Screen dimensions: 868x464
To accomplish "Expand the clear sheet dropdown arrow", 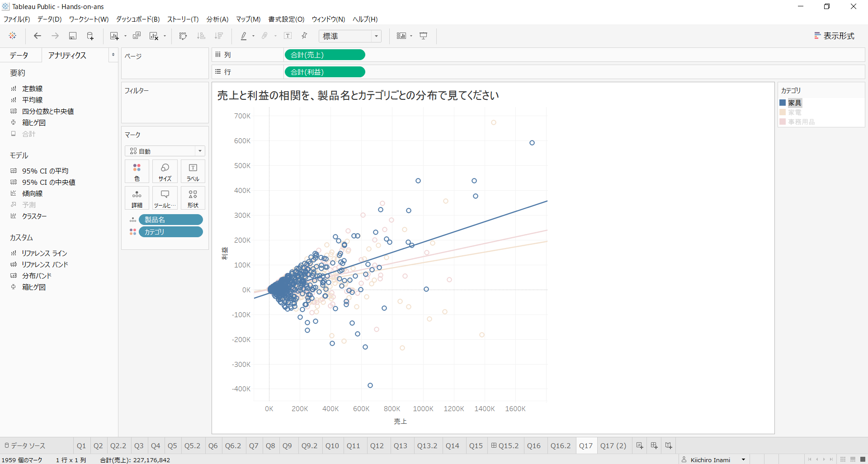I will [165, 36].
